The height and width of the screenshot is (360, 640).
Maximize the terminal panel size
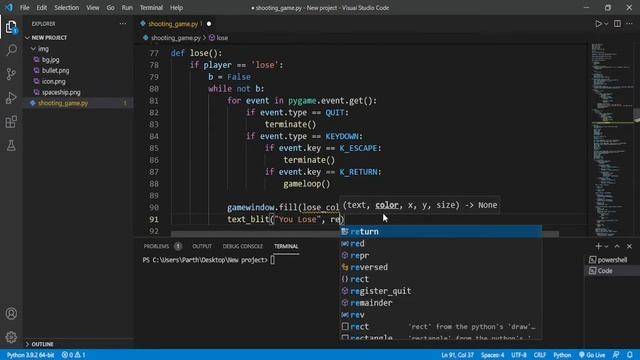(617, 246)
